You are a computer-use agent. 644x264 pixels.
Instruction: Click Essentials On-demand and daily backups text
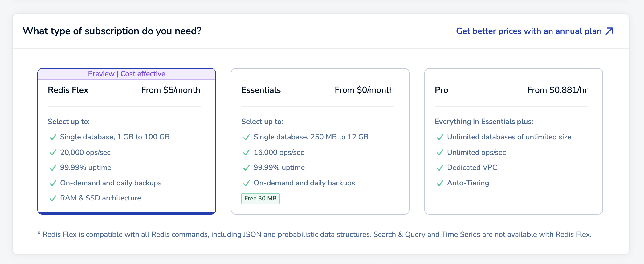coord(304,183)
